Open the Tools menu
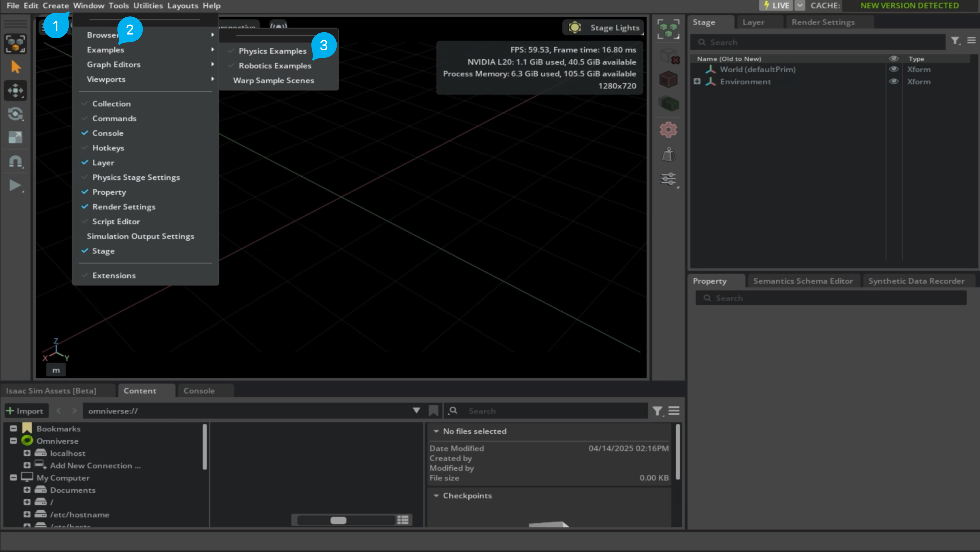 [119, 6]
